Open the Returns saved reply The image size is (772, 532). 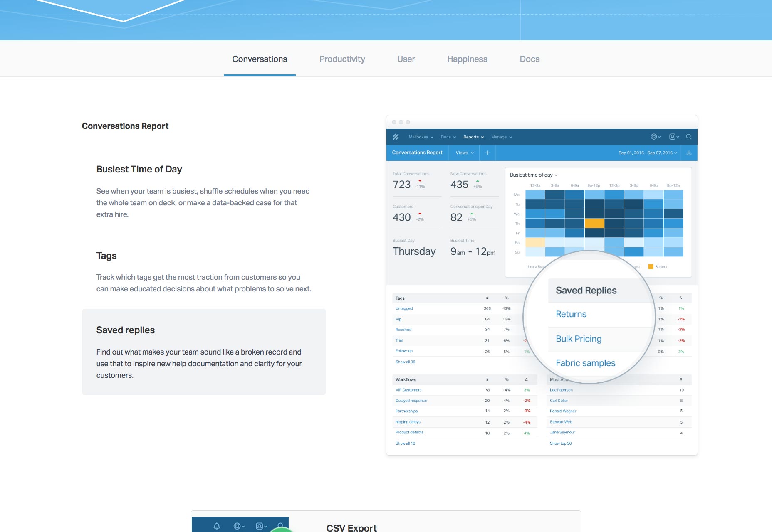(x=571, y=314)
